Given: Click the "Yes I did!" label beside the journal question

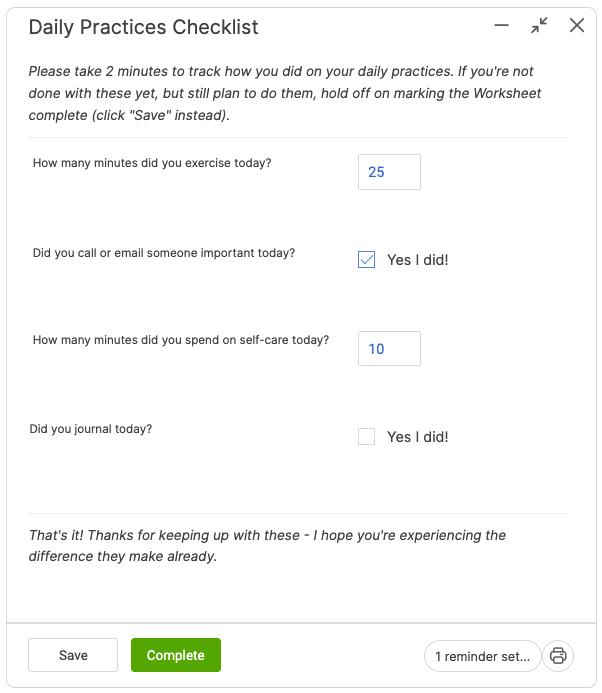Looking at the screenshot, I should 417,437.
